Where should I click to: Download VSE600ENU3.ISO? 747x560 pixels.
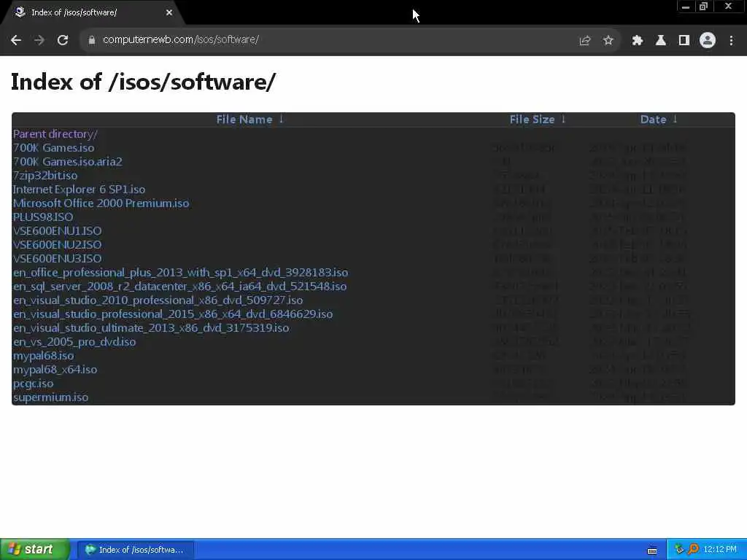point(57,259)
